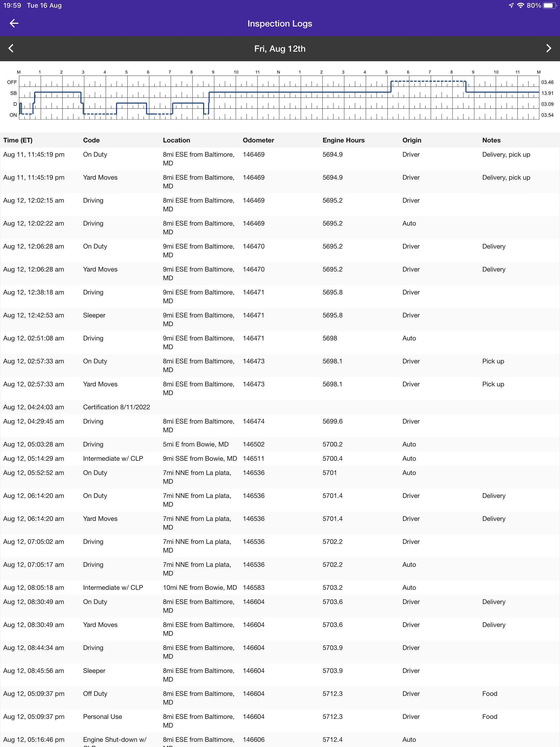Viewport: 560px width, 747px height.
Task: Select the Fri, Aug 12th date header
Action: coord(280,48)
